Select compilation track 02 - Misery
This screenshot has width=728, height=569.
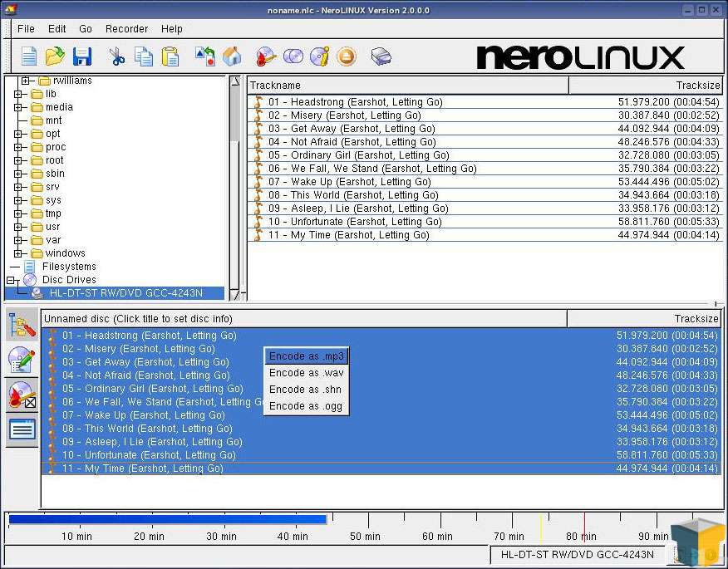(x=381, y=349)
